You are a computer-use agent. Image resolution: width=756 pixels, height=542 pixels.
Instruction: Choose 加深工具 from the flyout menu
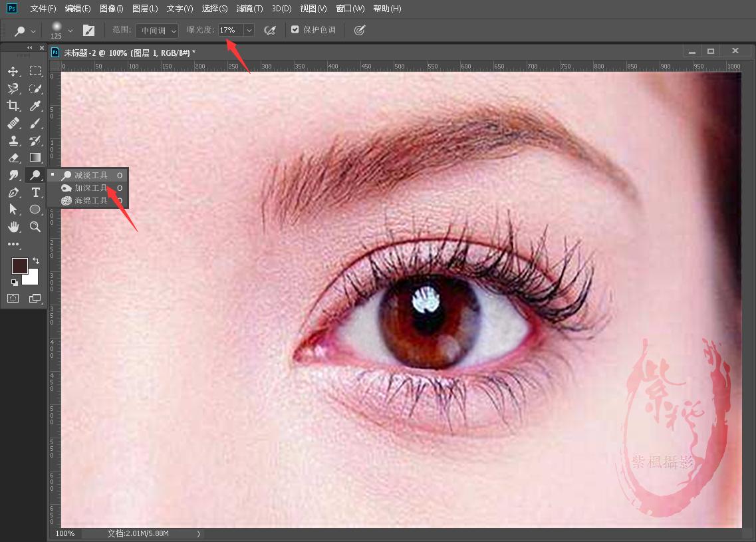point(90,188)
